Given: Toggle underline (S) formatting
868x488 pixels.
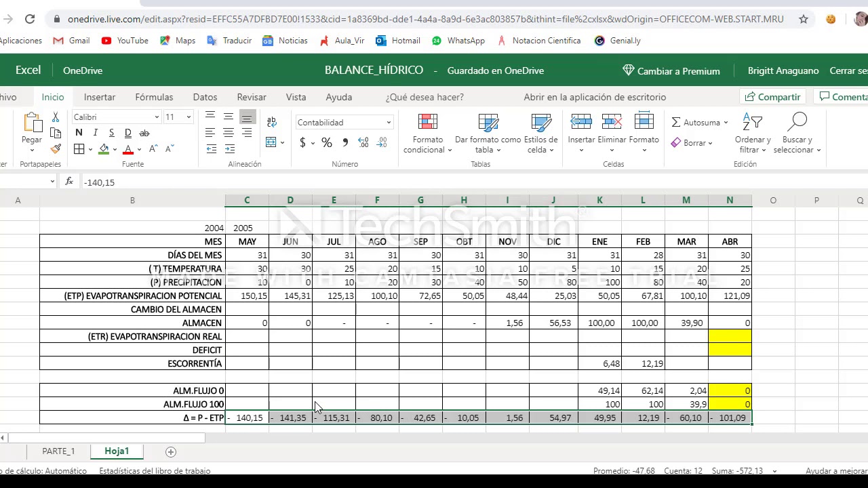Looking at the screenshot, I should pos(112,133).
